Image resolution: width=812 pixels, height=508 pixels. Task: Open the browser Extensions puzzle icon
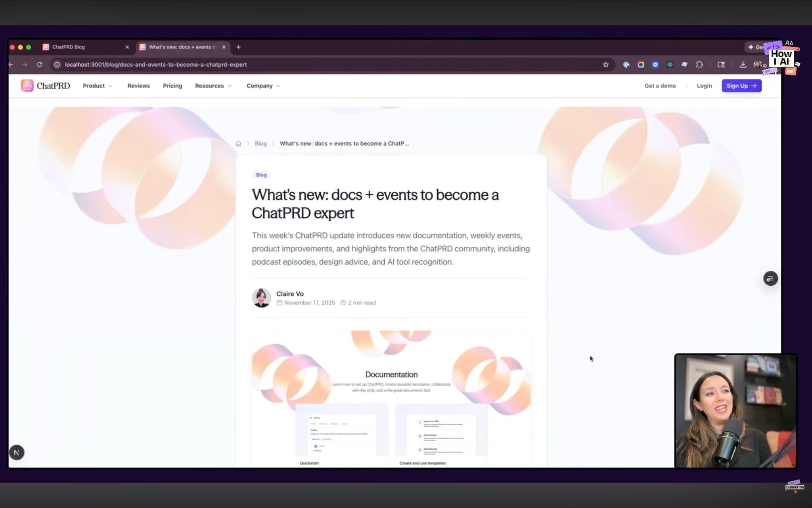699,65
